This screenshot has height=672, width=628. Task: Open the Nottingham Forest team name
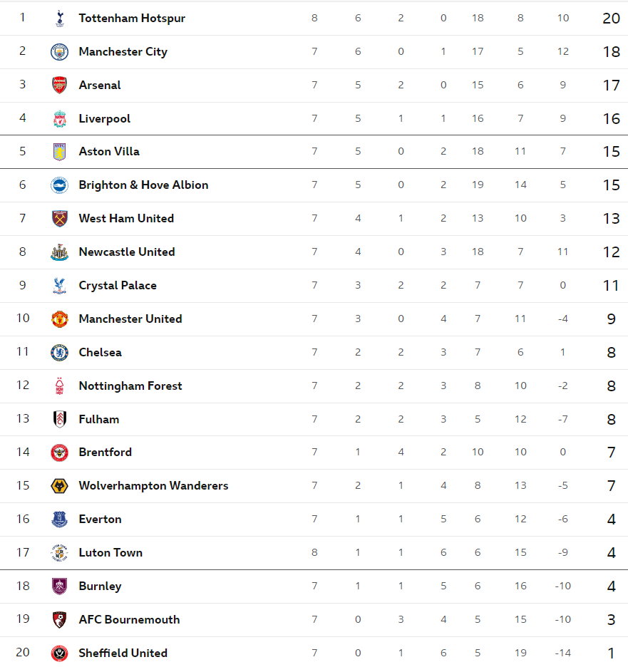tap(130, 386)
